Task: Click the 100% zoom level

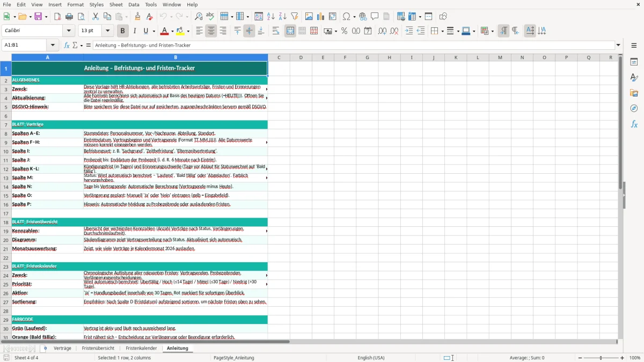Action: pyautogui.click(x=635, y=358)
